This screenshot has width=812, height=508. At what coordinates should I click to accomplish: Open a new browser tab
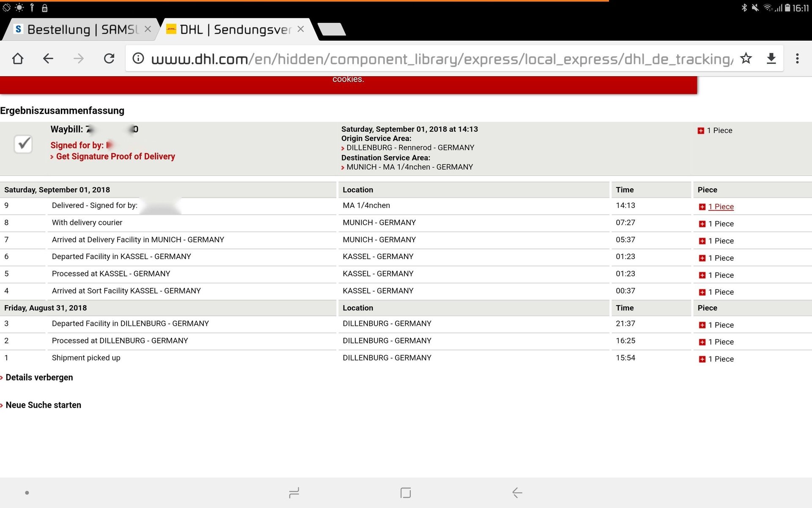click(x=332, y=29)
